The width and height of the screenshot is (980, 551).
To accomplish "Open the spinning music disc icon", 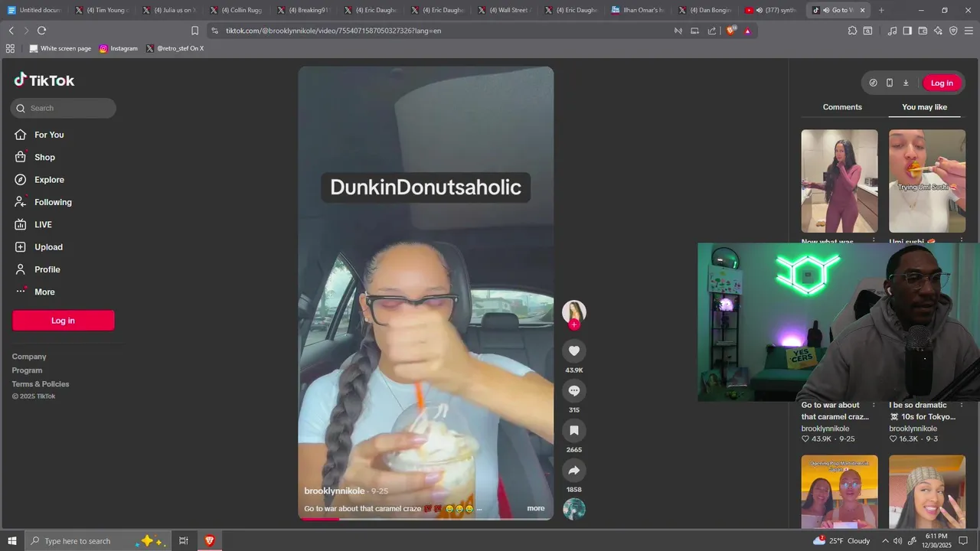I will (x=574, y=509).
